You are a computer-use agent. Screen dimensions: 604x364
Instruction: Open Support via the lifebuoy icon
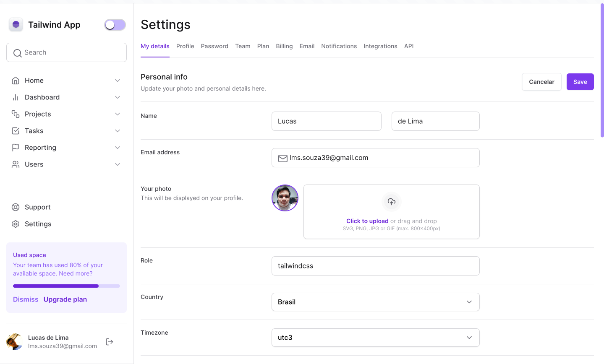point(16,207)
